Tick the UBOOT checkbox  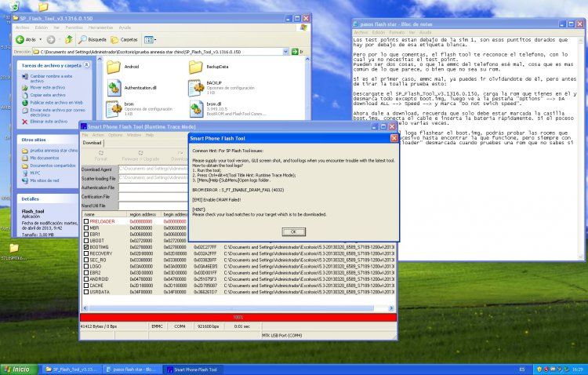pos(86,241)
